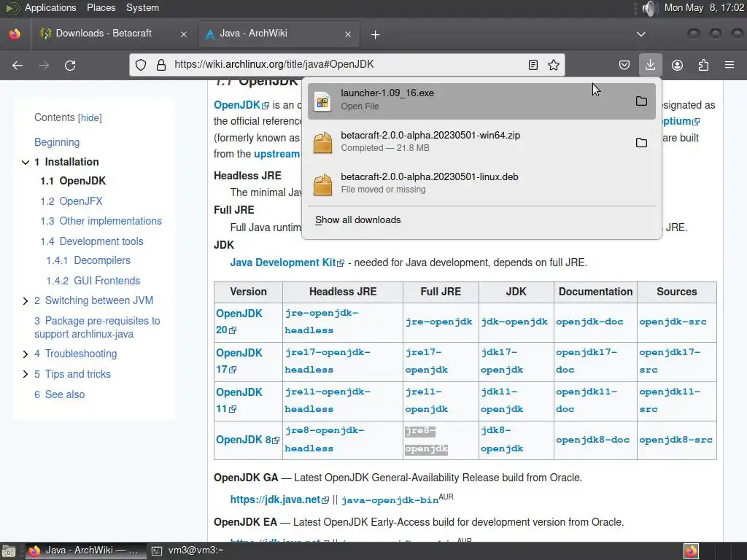Expand the 2 Switching between JVM section

26,301
